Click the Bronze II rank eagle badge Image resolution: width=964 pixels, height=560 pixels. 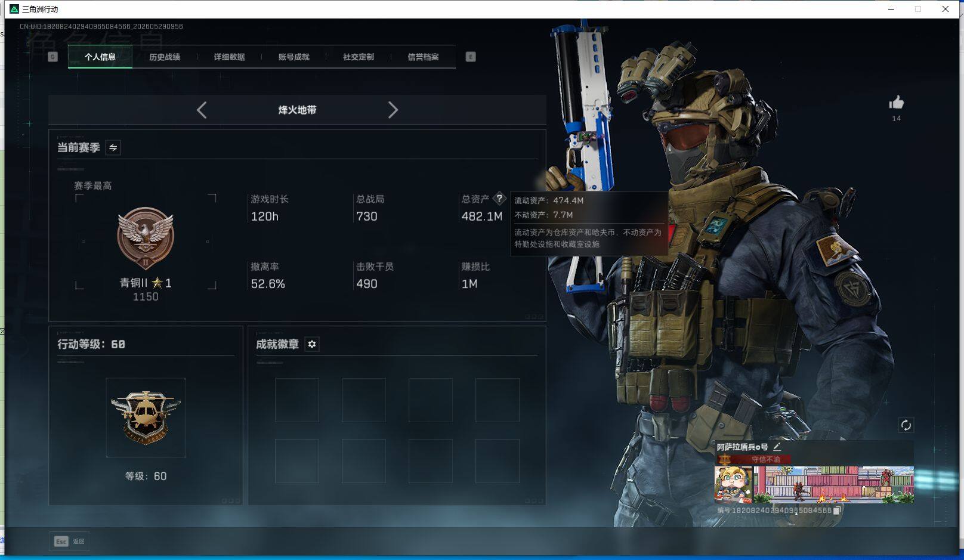point(146,239)
